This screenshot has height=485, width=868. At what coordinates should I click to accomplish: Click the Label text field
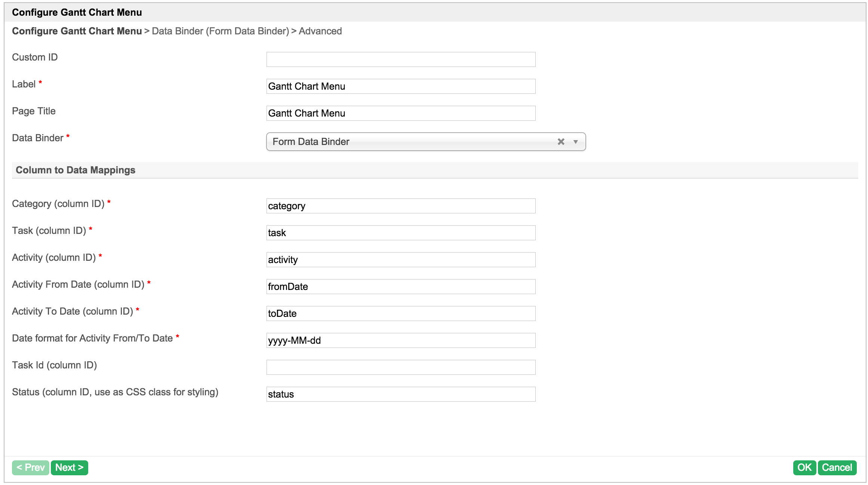[x=401, y=86]
